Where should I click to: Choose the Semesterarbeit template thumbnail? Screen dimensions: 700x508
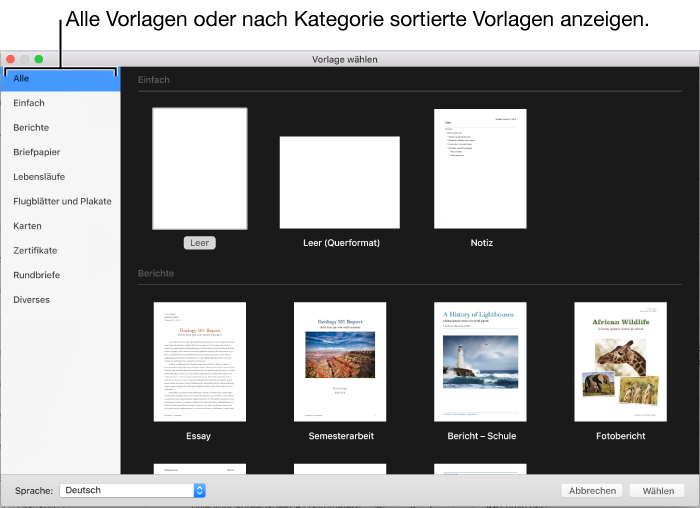tap(339, 361)
